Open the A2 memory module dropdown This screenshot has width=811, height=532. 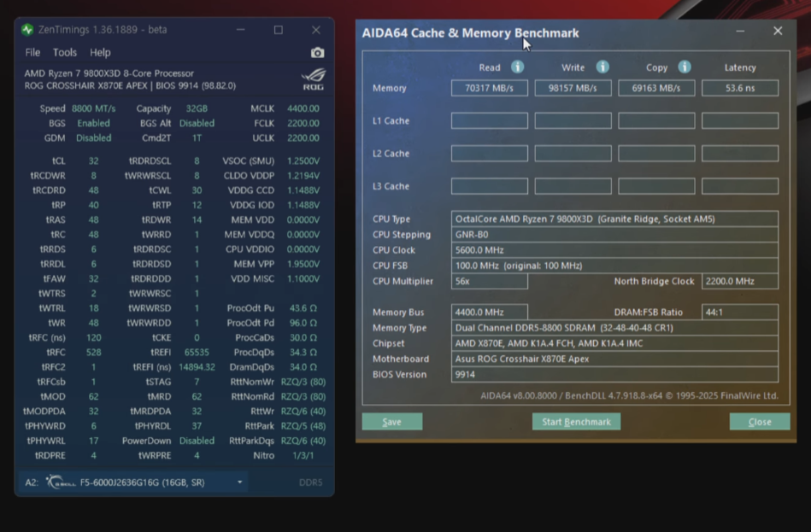click(133, 482)
